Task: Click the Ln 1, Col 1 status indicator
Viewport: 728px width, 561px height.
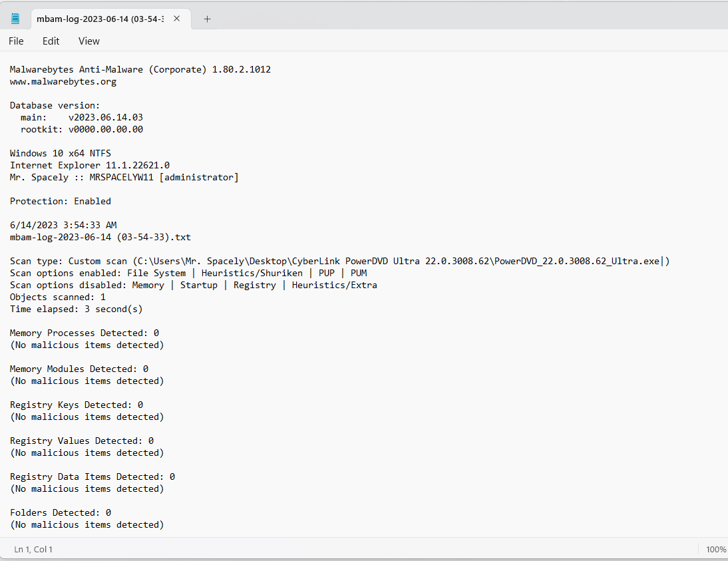Action: 33,550
